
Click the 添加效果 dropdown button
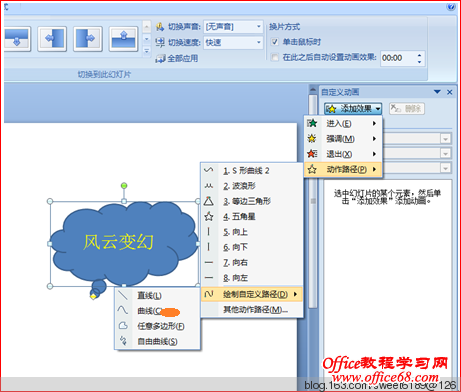pos(353,109)
